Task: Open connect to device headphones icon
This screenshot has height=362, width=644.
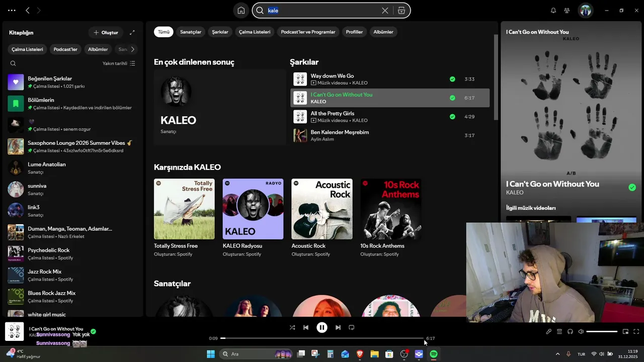Action: [x=570, y=331]
